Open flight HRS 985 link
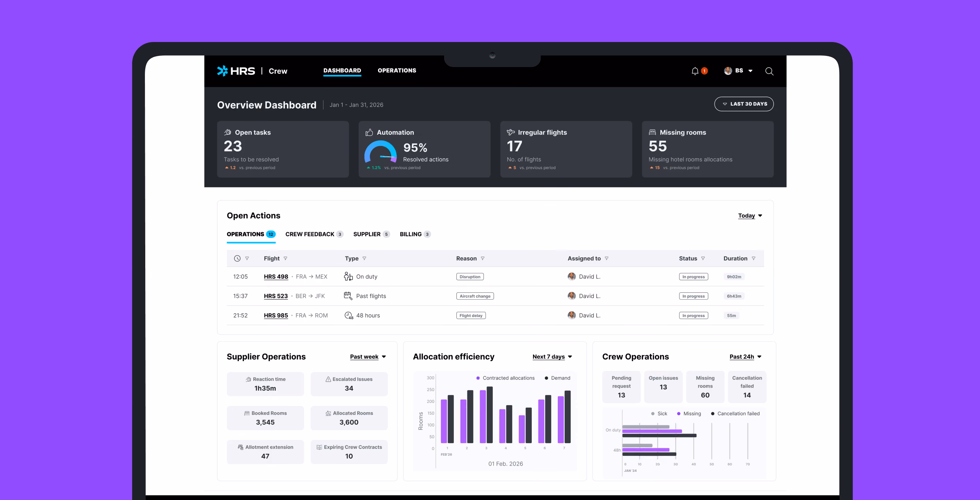Viewport: 980px width, 500px height. (276, 315)
